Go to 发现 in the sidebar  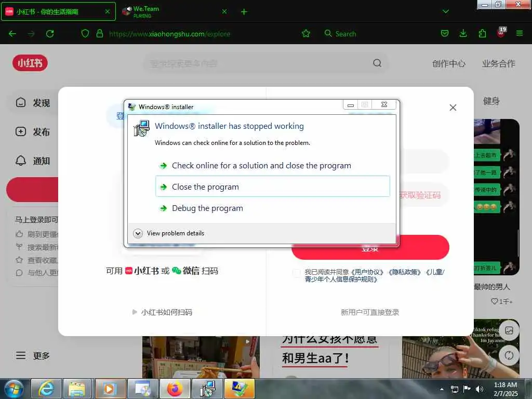point(33,102)
